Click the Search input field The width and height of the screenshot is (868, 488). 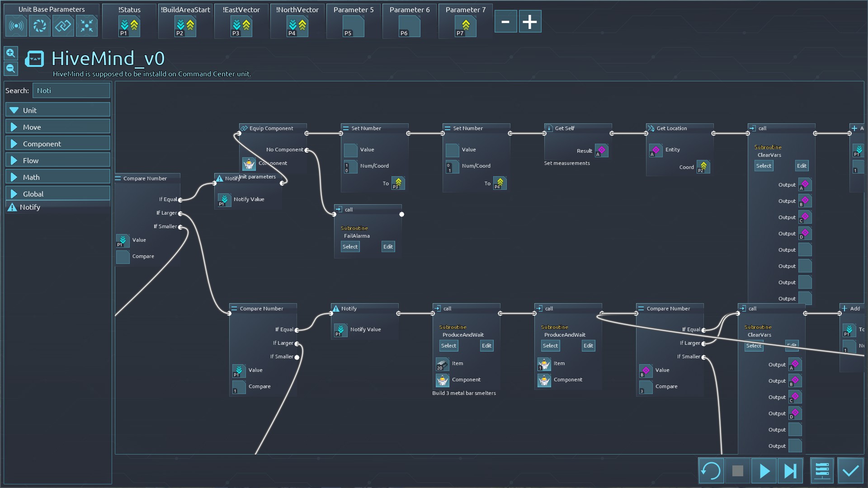click(71, 90)
